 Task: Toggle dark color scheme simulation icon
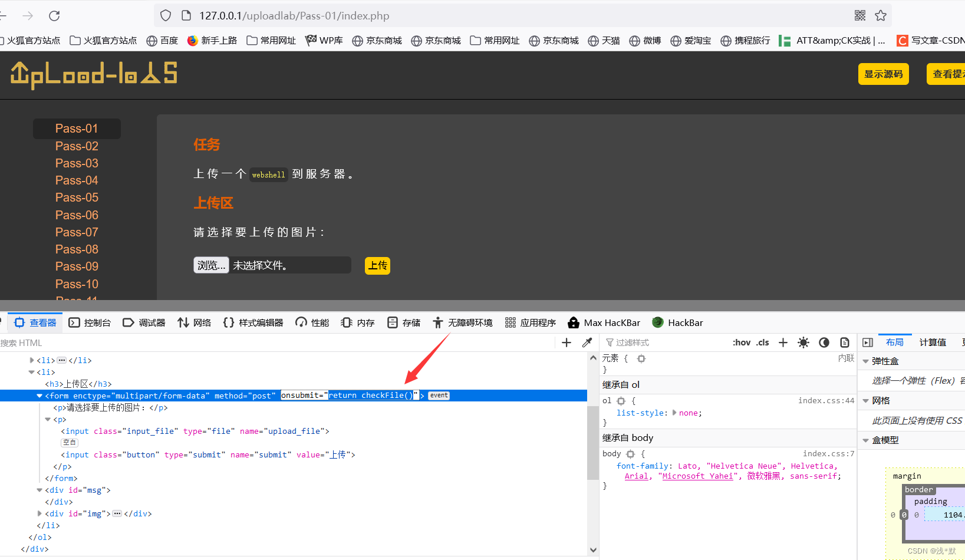pyautogui.click(x=824, y=342)
